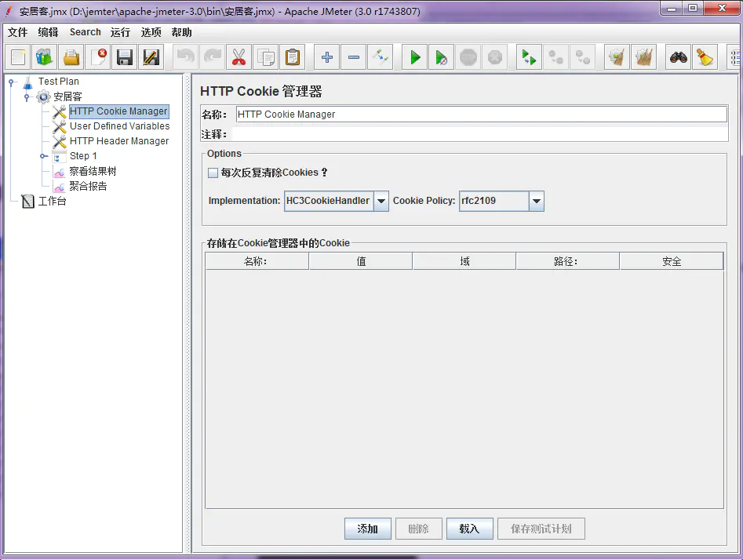Click the 名称 column header
Viewport: 743px width, 560px height.
257,261
